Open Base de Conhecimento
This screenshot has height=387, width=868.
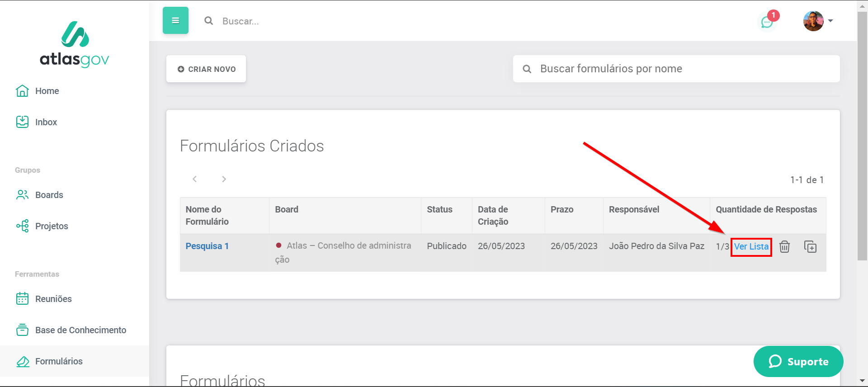coord(80,330)
